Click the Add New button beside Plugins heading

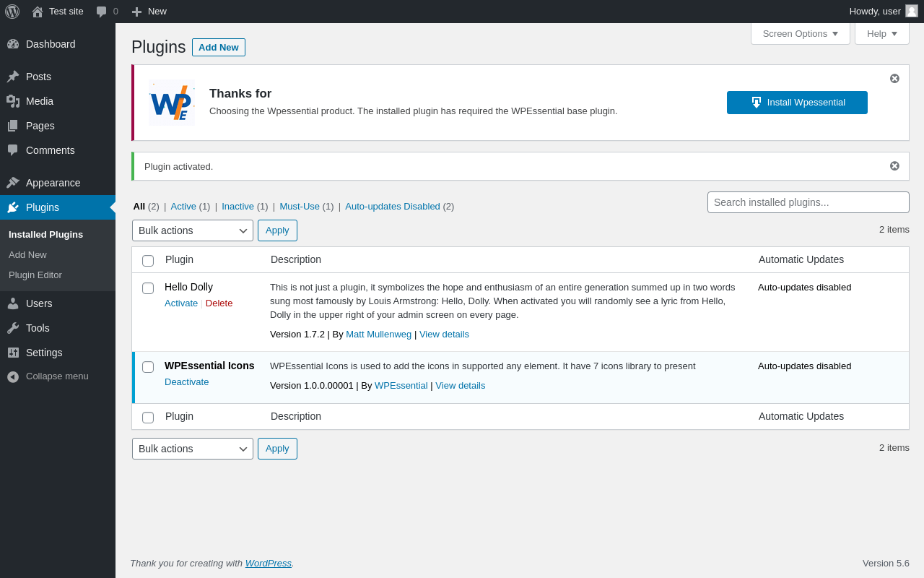pyautogui.click(x=219, y=48)
